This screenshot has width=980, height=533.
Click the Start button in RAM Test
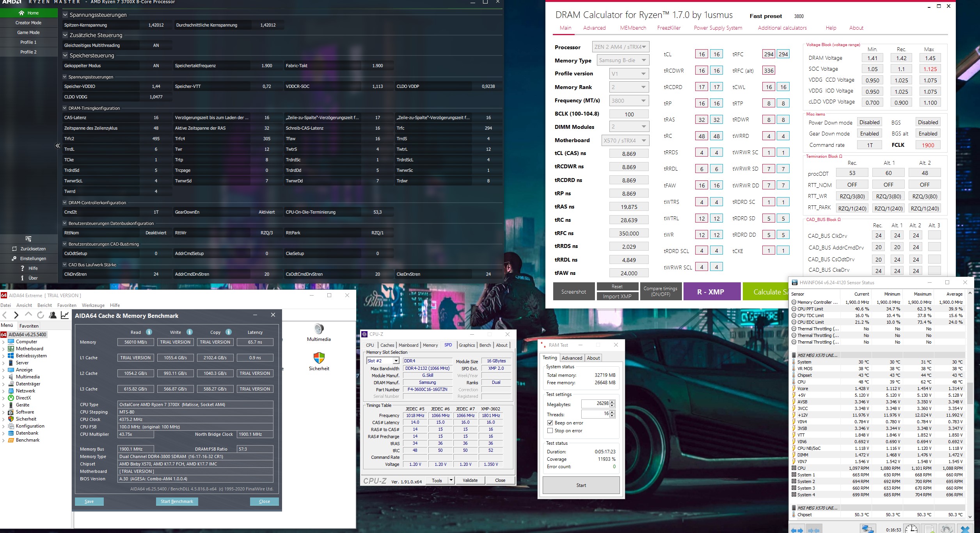click(x=581, y=485)
